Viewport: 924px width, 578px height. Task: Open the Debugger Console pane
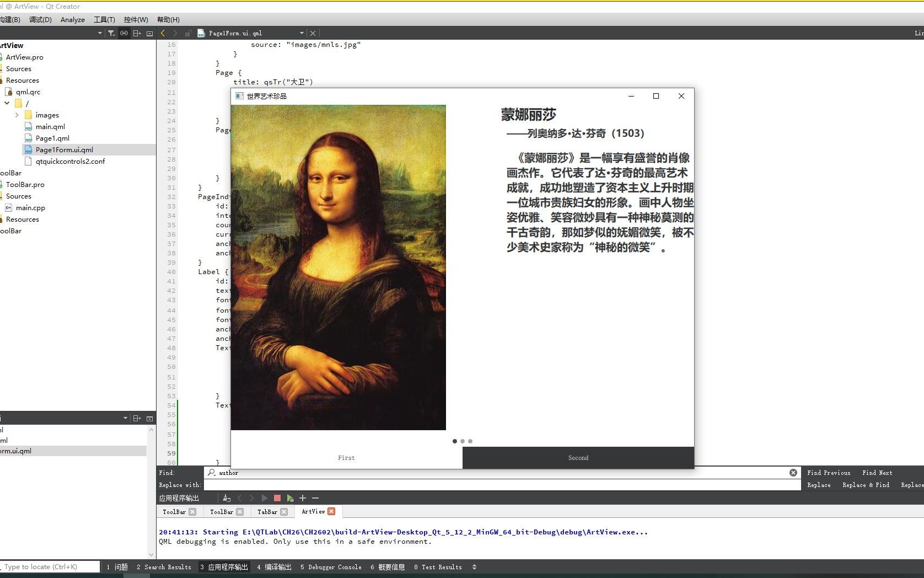pyautogui.click(x=331, y=567)
